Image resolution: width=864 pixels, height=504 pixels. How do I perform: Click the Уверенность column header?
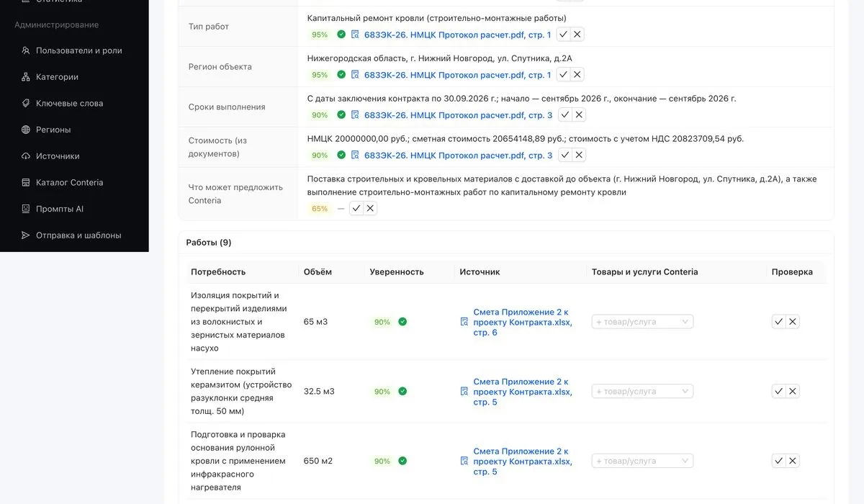(397, 272)
